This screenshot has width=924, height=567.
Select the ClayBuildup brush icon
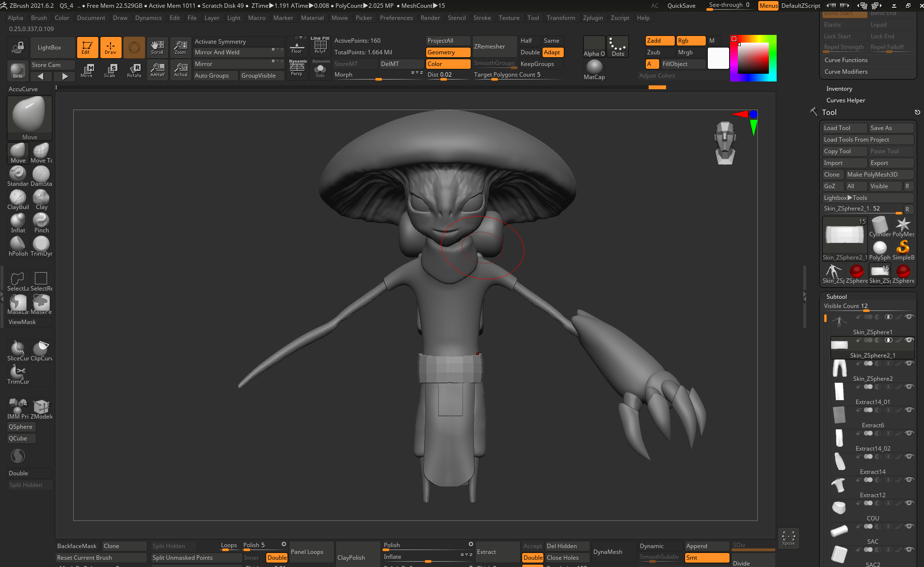click(x=18, y=198)
